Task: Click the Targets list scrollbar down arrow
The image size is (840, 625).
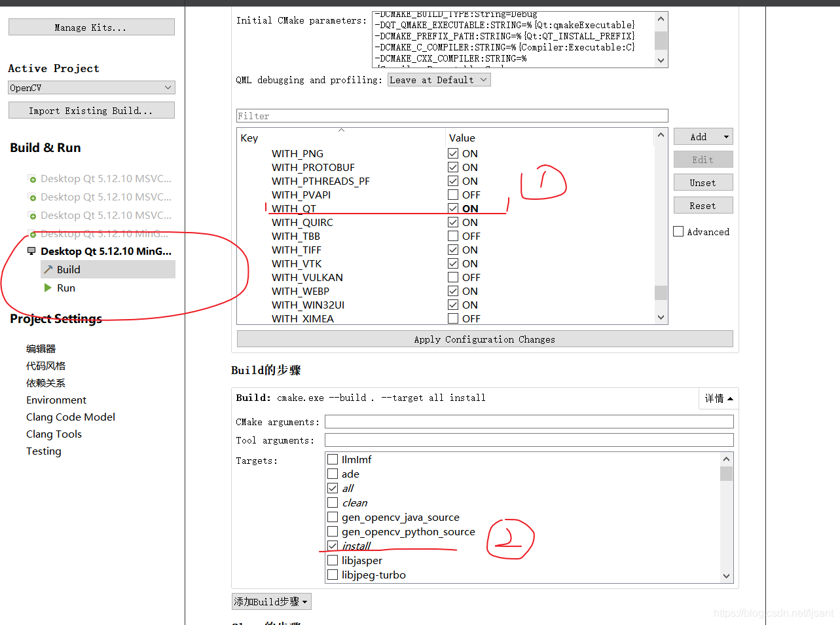Action: click(726, 577)
